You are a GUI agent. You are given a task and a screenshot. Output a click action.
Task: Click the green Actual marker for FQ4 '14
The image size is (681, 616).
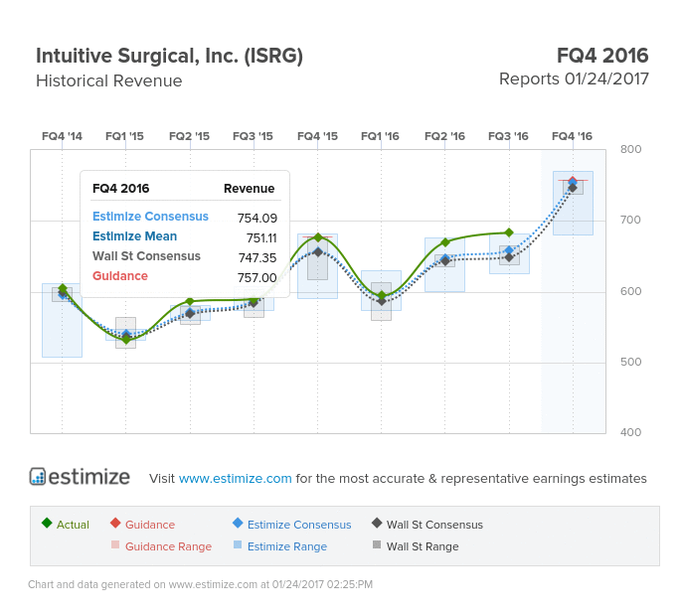pyautogui.click(x=62, y=288)
